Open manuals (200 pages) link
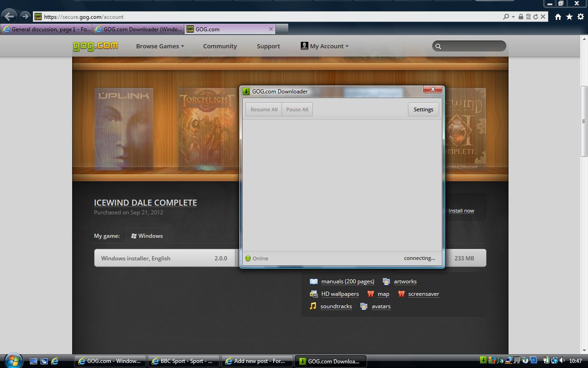The height and width of the screenshot is (368, 588). tap(348, 282)
